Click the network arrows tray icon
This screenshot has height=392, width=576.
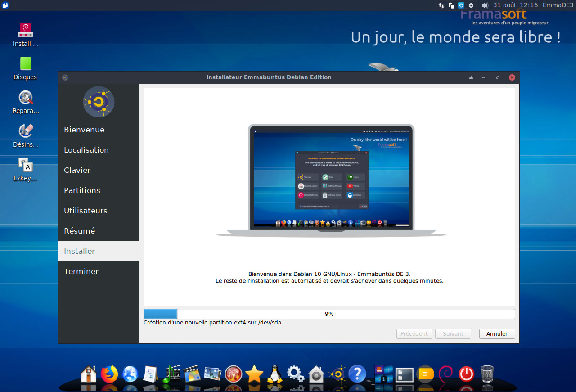(441, 5)
